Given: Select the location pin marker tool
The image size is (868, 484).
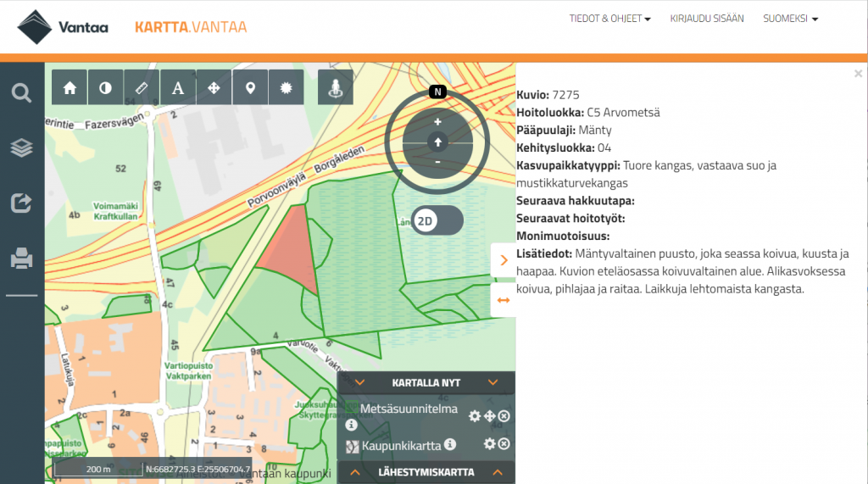Looking at the screenshot, I should [250, 87].
